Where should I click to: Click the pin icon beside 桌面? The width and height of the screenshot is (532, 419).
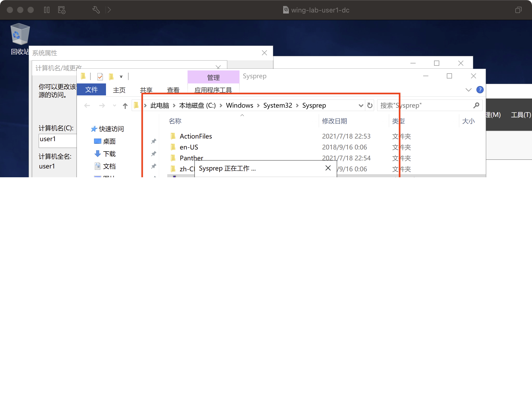coord(154,141)
